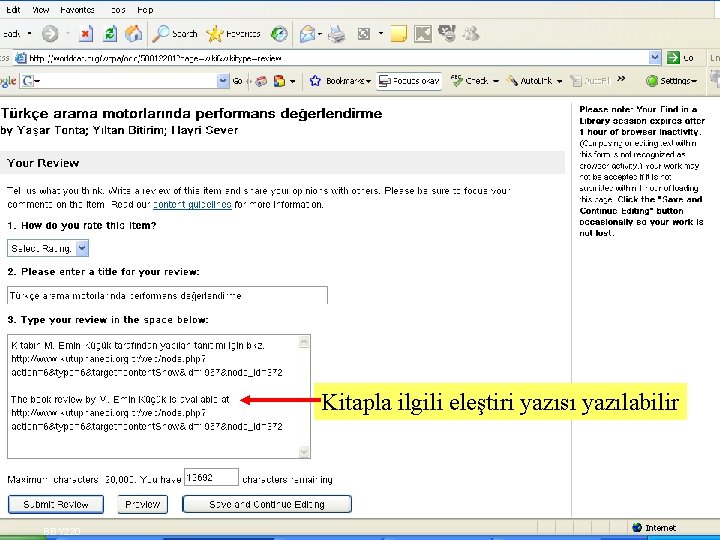Print the page with printer icon
Image resolution: width=720 pixels, height=540 pixels.
[337, 34]
